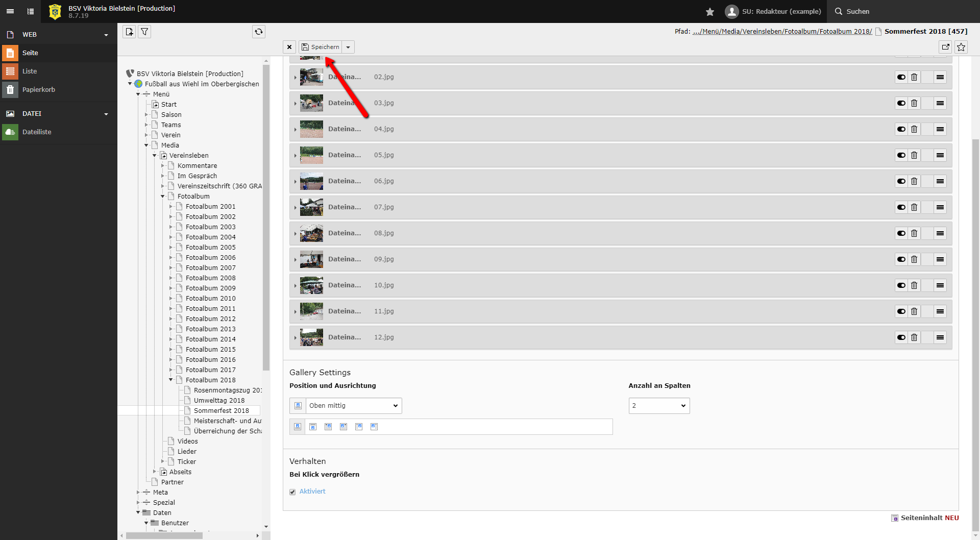Open record in new window icon
The width and height of the screenshot is (980, 540).
[946, 47]
